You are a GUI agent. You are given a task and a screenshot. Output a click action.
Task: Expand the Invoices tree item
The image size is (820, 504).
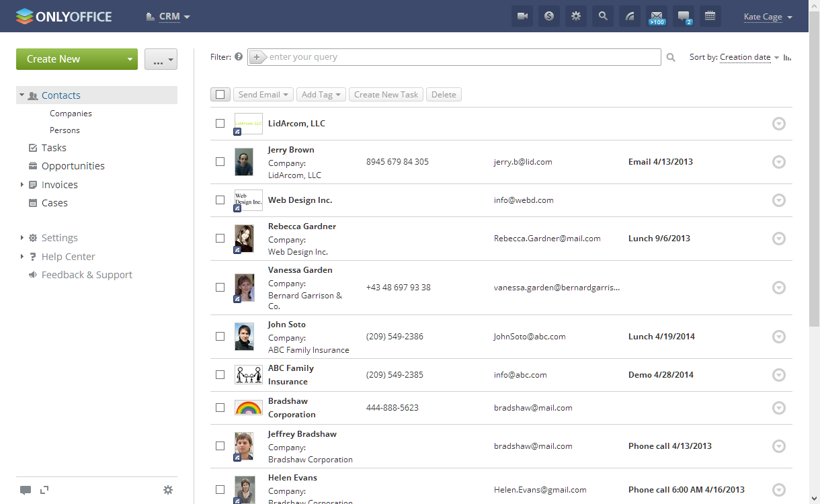click(x=22, y=185)
